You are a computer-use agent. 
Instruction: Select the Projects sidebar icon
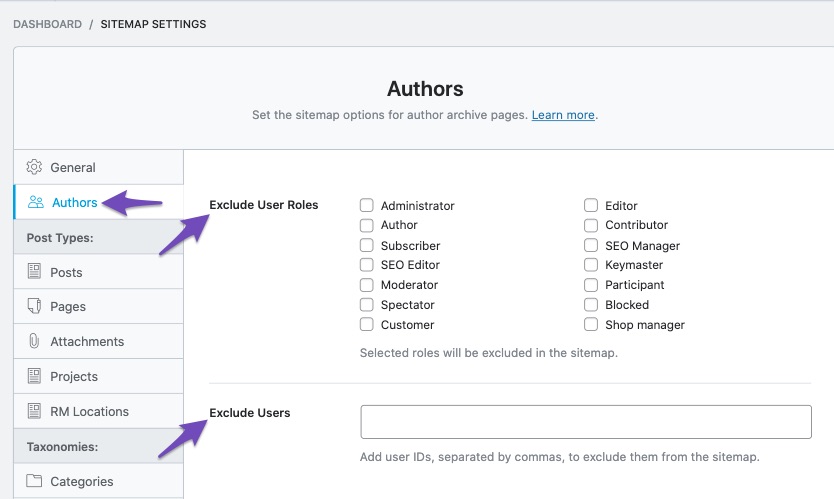click(34, 376)
